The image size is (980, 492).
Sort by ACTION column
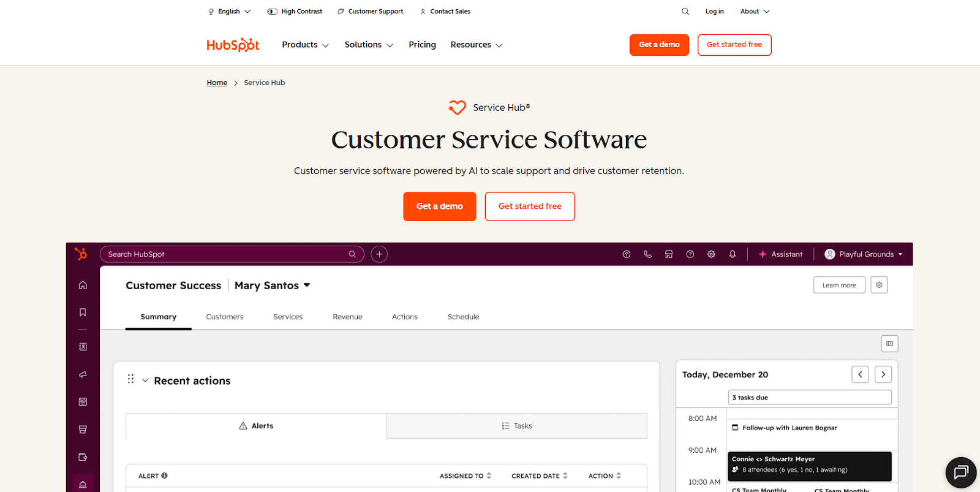(605, 476)
